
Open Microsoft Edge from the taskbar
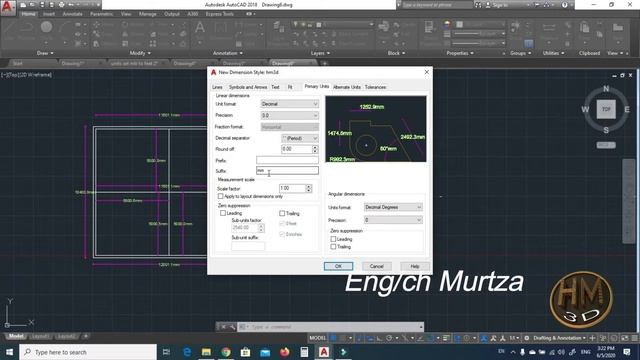coord(187,352)
